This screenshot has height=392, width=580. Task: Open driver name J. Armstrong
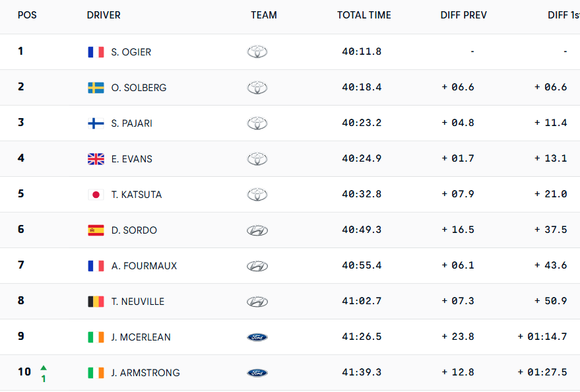click(145, 373)
